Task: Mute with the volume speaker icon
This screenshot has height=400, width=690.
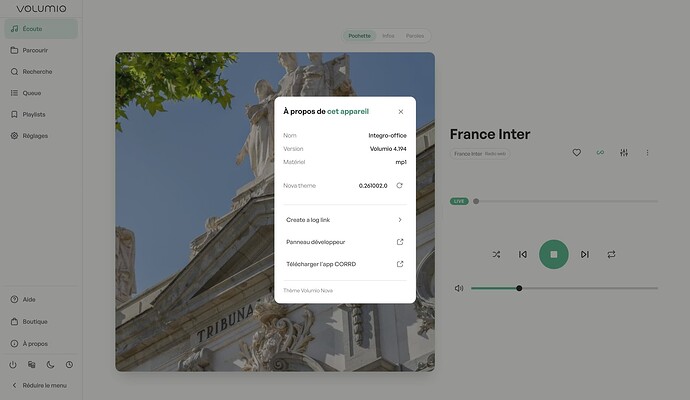Action: click(459, 288)
